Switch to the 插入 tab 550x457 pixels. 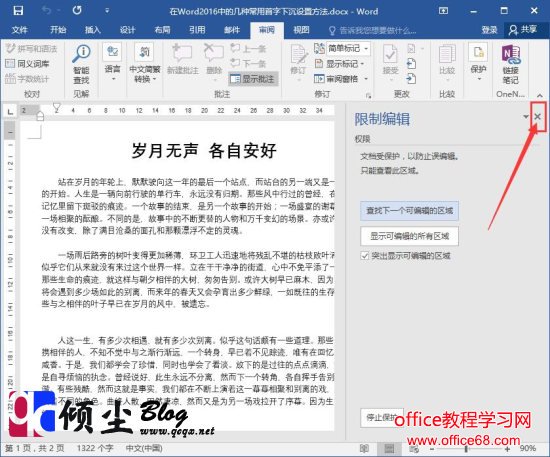93,30
